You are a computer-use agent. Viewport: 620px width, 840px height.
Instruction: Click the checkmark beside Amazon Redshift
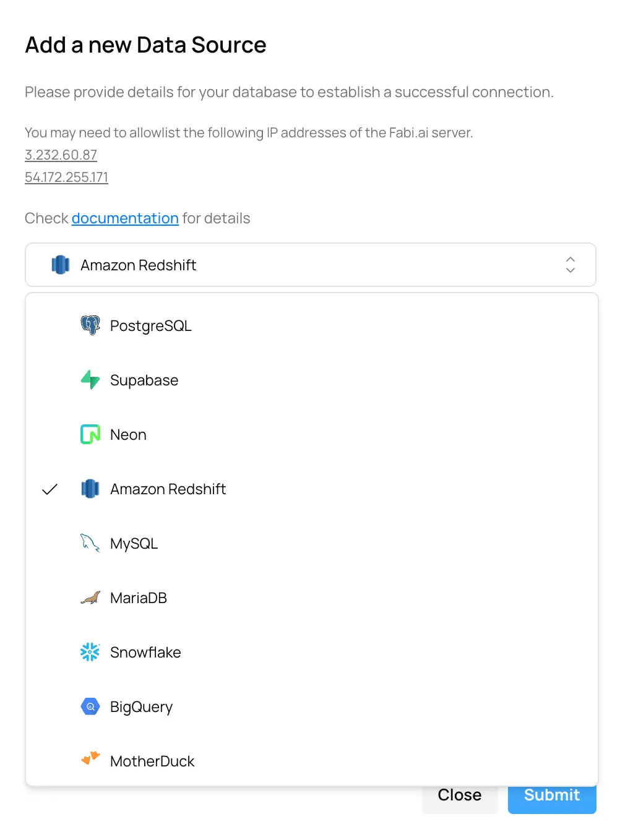[50, 489]
